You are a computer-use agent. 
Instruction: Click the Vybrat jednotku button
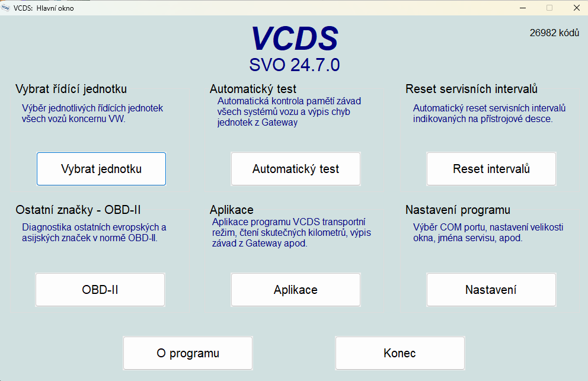pyautogui.click(x=101, y=169)
